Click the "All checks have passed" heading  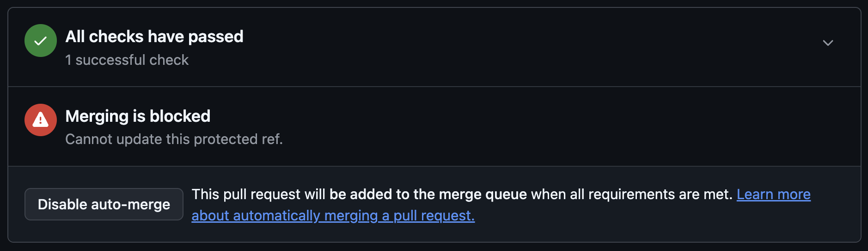point(154,37)
